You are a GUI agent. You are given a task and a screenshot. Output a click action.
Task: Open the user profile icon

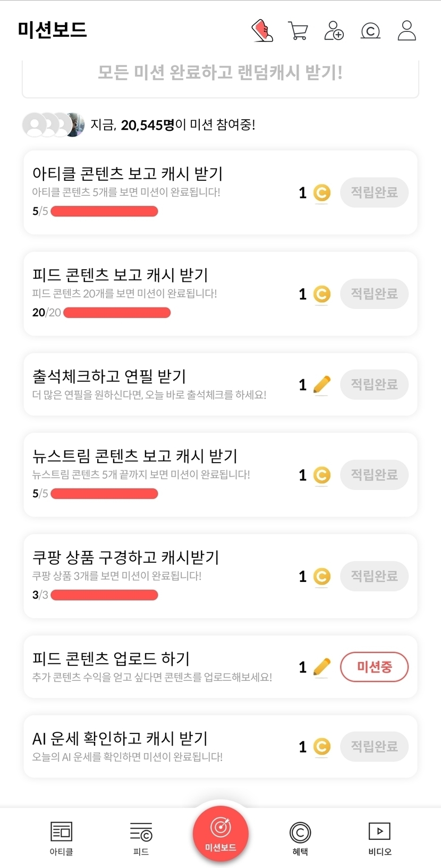point(407,31)
